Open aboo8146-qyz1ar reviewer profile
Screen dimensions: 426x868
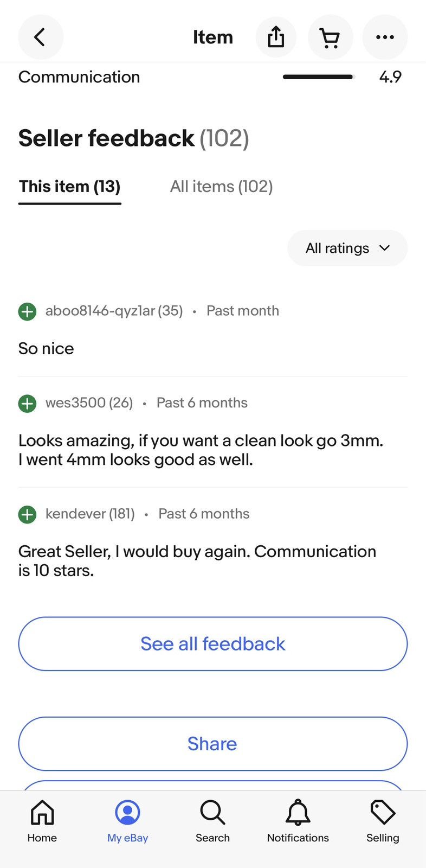click(101, 311)
